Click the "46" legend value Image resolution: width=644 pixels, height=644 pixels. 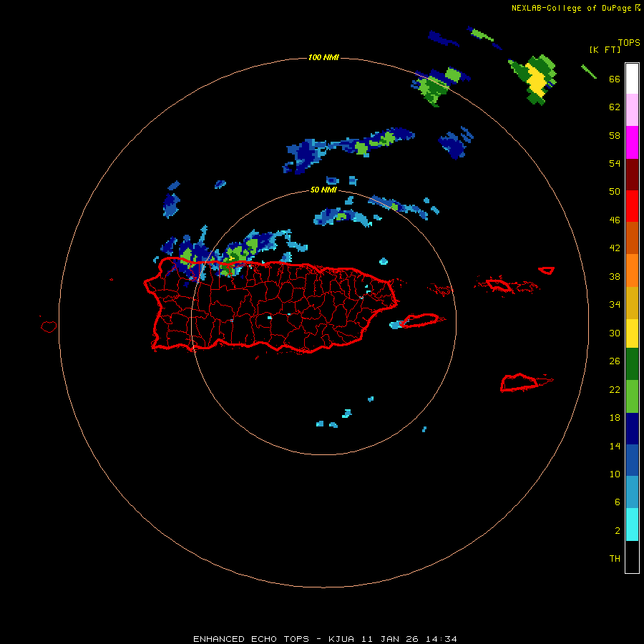[x=615, y=220]
